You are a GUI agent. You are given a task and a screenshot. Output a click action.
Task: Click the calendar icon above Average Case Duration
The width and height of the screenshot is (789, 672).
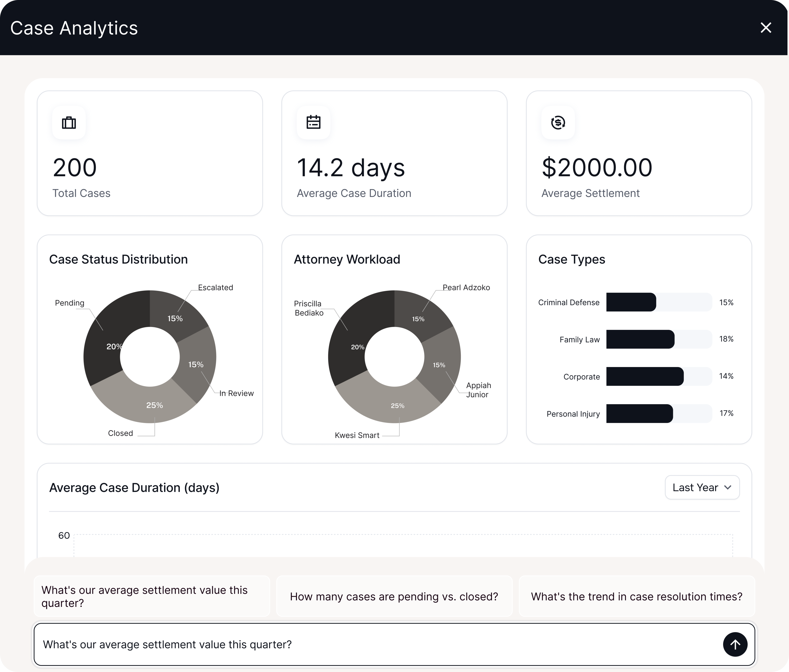(x=313, y=123)
